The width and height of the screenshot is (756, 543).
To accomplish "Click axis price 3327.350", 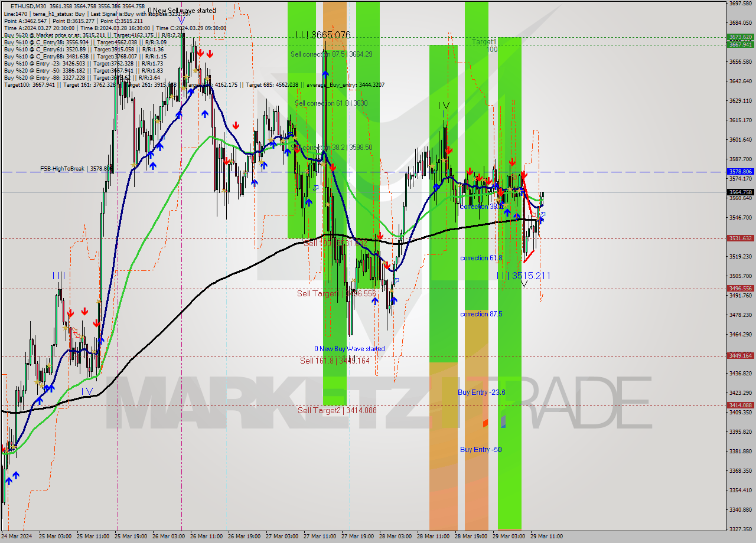I will [x=740, y=529].
